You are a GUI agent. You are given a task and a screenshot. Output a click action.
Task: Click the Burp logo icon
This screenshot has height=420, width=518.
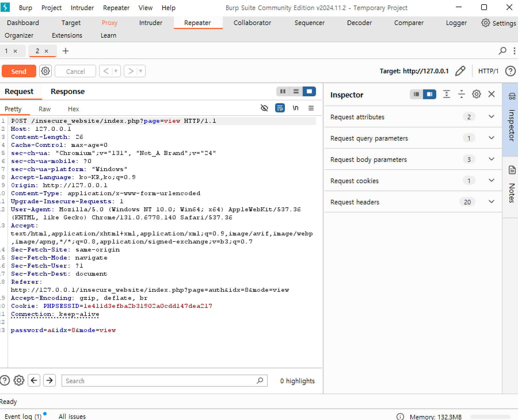(5, 7)
